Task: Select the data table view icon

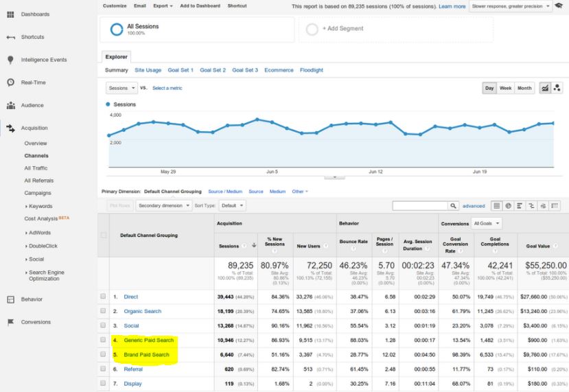Action: [x=497, y=206]
